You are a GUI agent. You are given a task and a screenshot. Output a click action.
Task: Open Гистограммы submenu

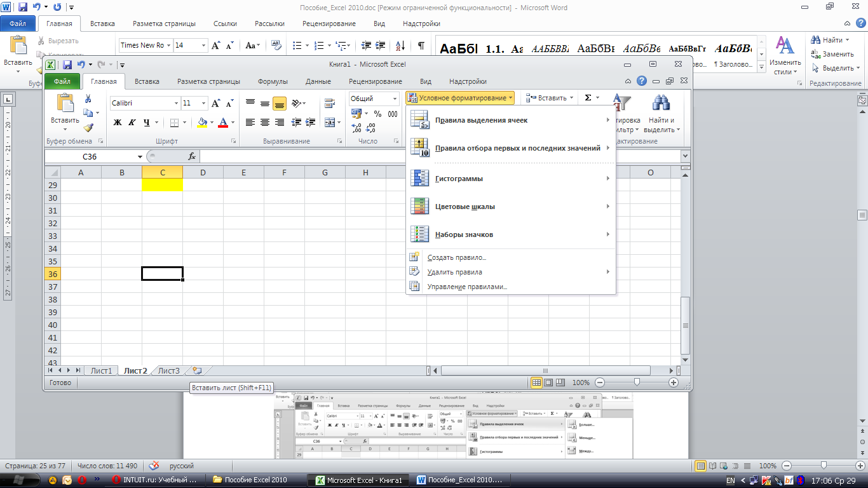(511, 179)
